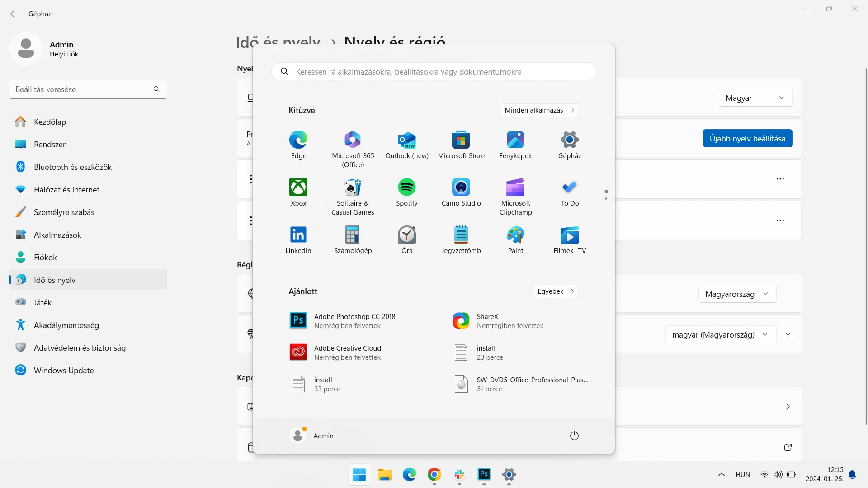Launch the Számológép calculator app
868x488 pixels.
[352, 235]
